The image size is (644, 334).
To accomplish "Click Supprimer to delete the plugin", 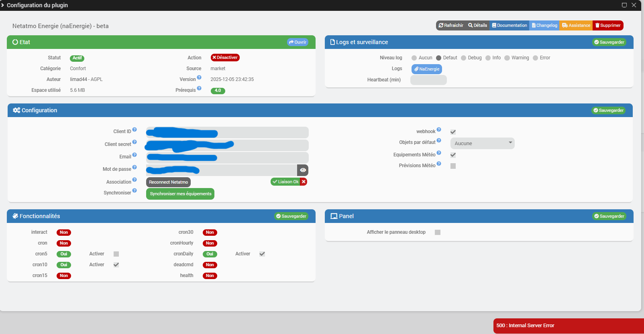I will [x=608, y=25].
